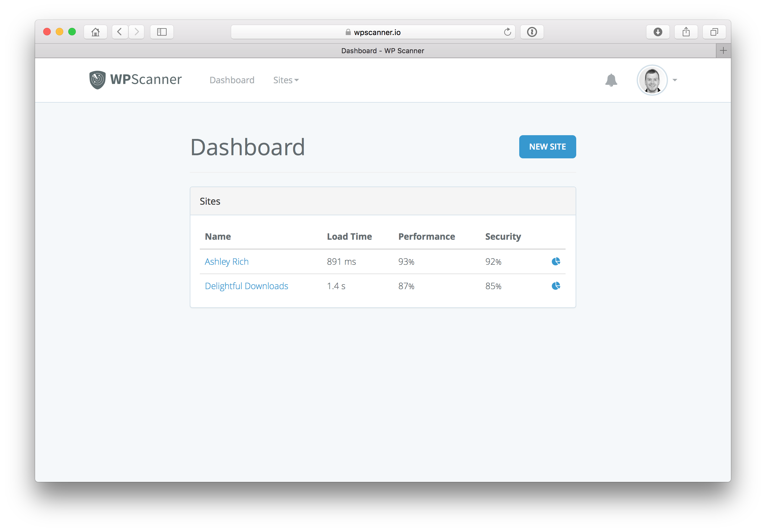Toggle the Safari sidebar

pyautogui.click(x=162, y=32)
